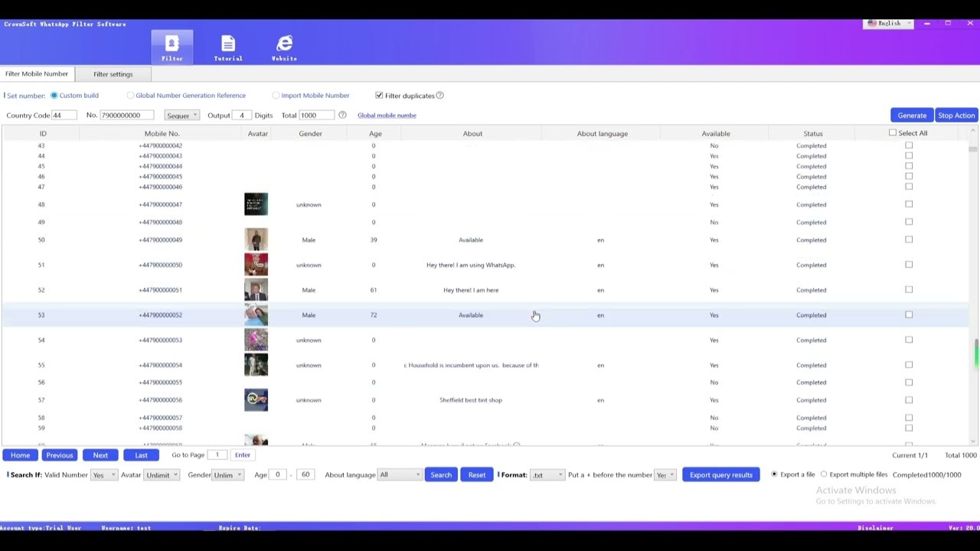The height and width of the screenshot is (551, 980).
Task: Click avatar thumbnail in row 48
Action: pyautogui.click(x=256, y=204)
